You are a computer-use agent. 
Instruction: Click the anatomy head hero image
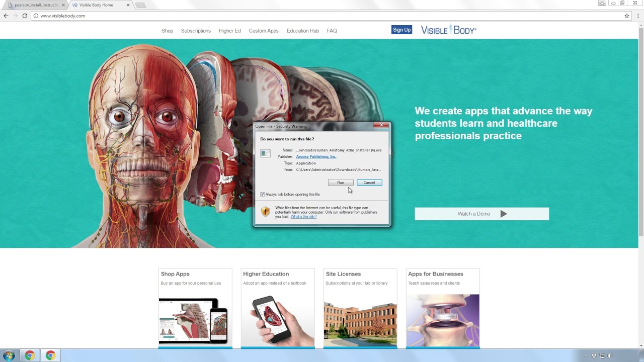[x=142, y=146]
